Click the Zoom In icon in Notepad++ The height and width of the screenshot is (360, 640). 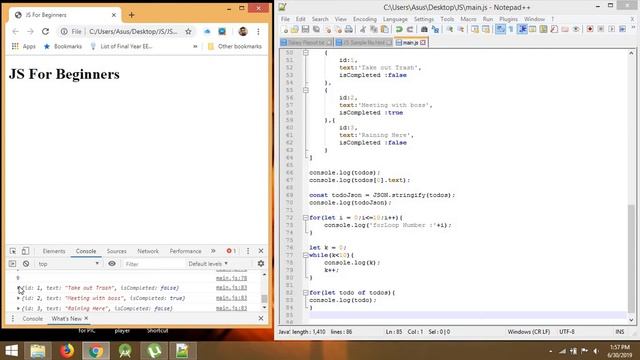(x=449, y=29)
